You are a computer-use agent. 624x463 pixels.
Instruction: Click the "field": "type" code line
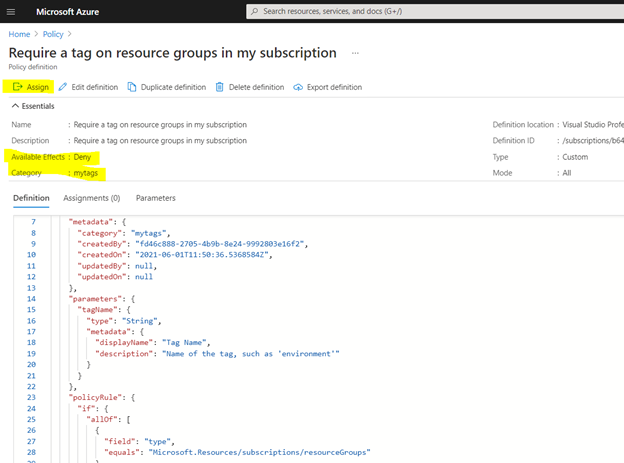(139, 441)
